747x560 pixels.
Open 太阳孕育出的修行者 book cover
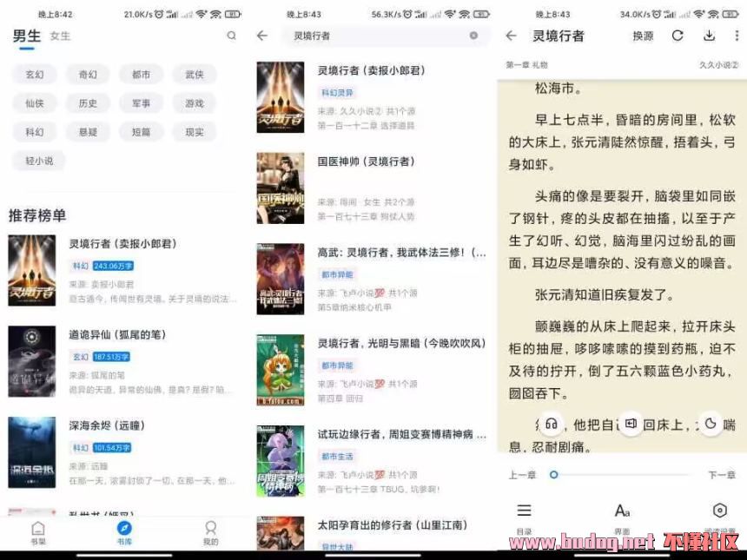coord(281,533)
